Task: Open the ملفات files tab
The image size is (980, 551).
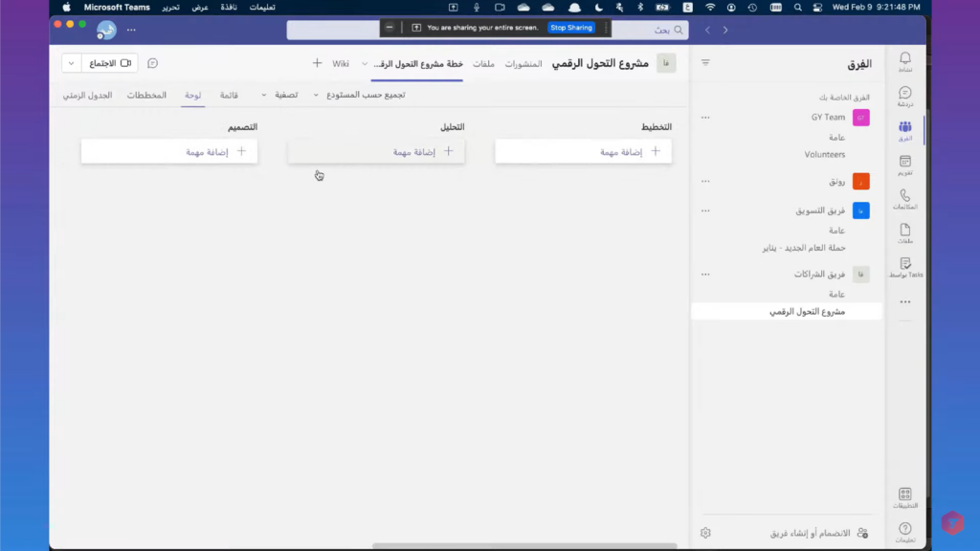Action: (483, 64)
